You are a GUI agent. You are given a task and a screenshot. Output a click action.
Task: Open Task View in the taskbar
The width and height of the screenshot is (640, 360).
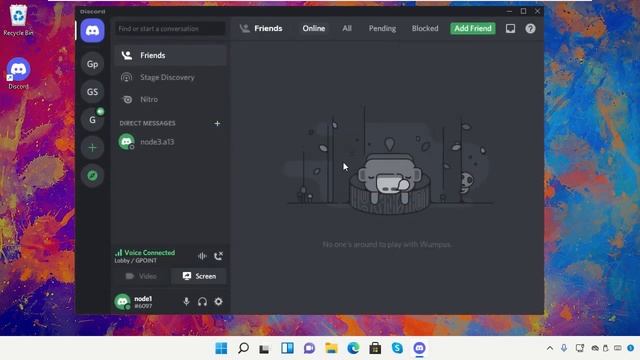point(264,348)
